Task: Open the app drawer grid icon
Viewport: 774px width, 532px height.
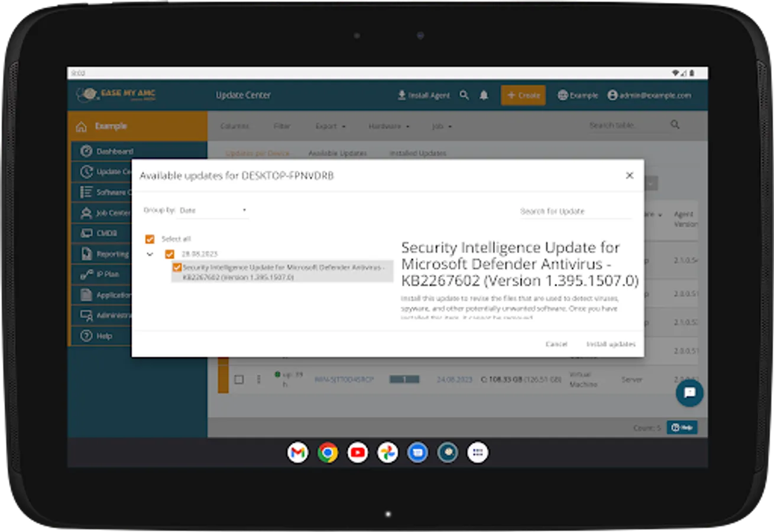Action: coord(478,453)
